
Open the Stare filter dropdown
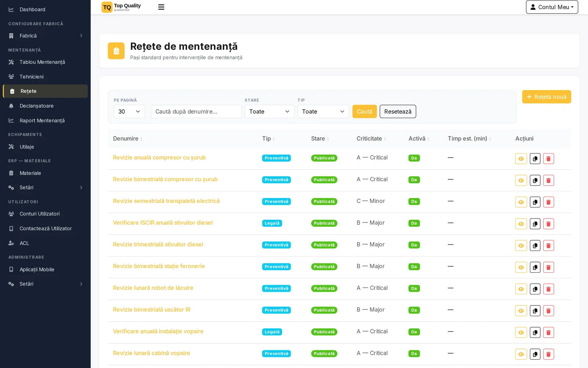click(269, 112)
